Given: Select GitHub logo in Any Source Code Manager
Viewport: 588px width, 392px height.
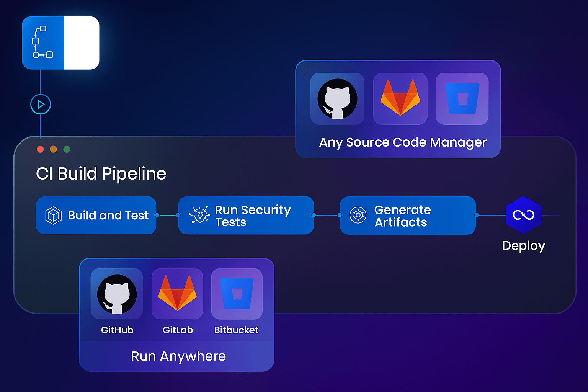Looking at the screenshot, I should 337,99.
